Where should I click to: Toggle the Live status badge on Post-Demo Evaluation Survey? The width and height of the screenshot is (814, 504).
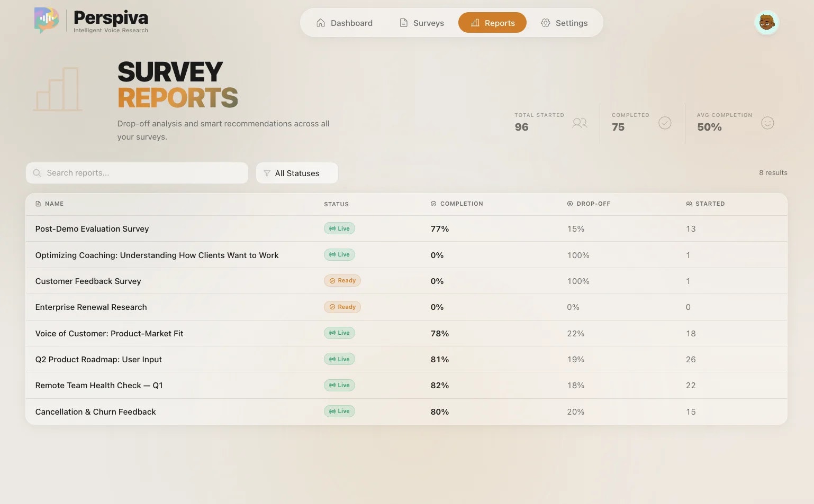[339, 228]
